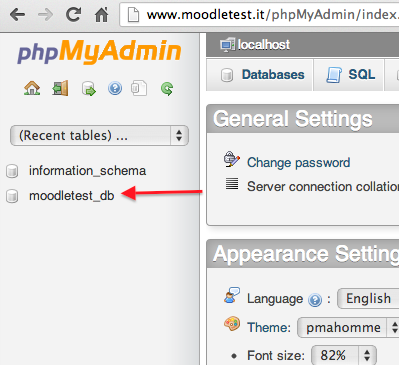
Task: Click the General Settings heading
Action: pyautogui.click(x=293, y=119)
